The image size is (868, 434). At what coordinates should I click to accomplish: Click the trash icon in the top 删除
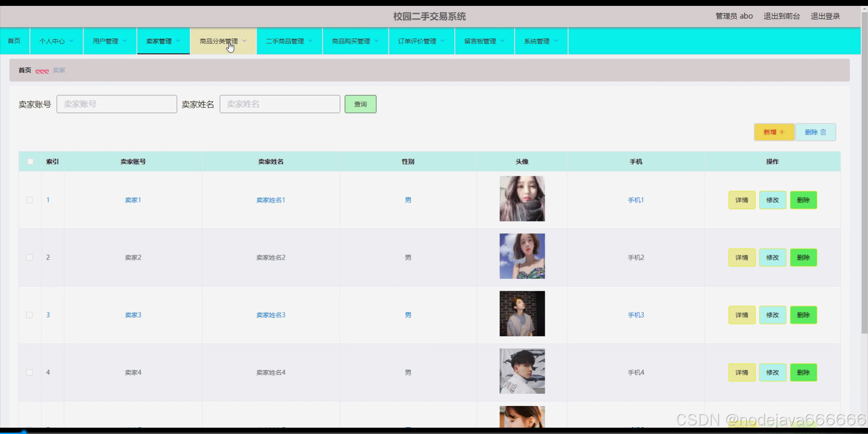click(823, 132)
